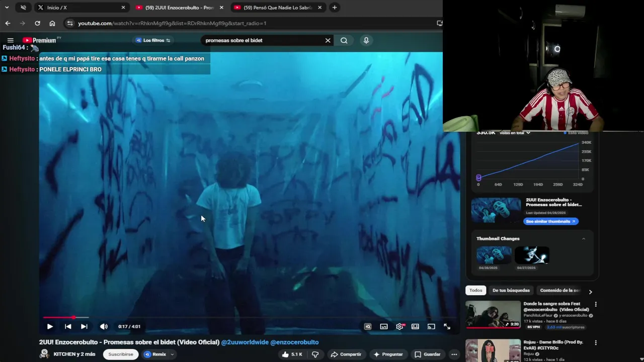Run search with magnifier button

pos(344,40)
